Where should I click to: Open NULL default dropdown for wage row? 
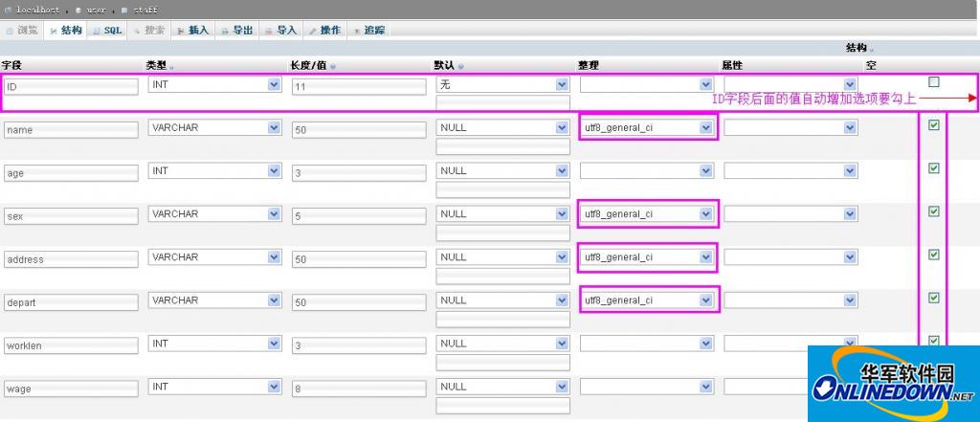(x=502, y=387)
